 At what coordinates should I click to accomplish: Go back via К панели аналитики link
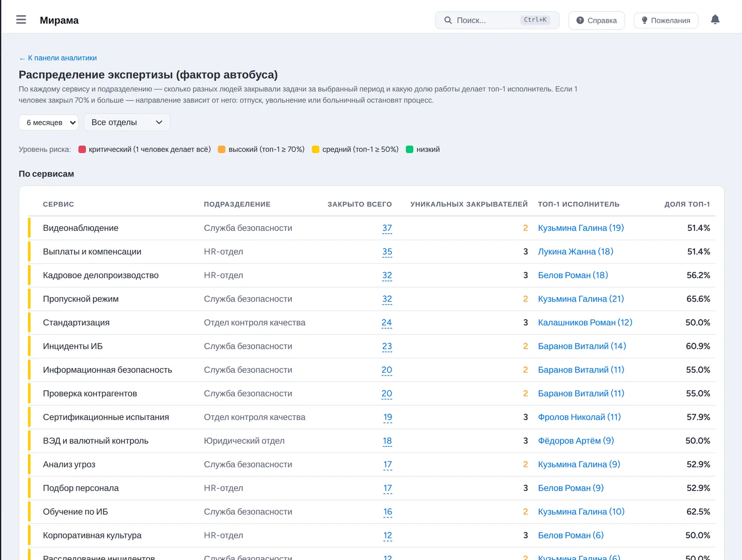(58, 58)
